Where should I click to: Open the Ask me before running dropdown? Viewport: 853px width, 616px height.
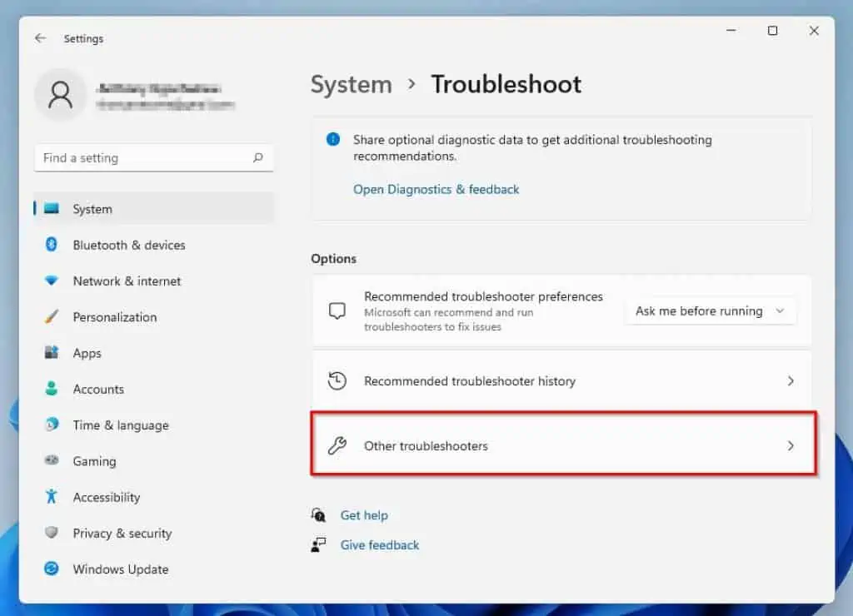coord(711,310)
